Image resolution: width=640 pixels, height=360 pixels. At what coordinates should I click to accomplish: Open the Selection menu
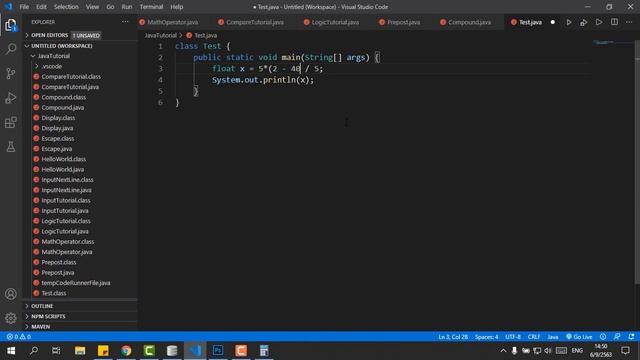pos(66,7)
